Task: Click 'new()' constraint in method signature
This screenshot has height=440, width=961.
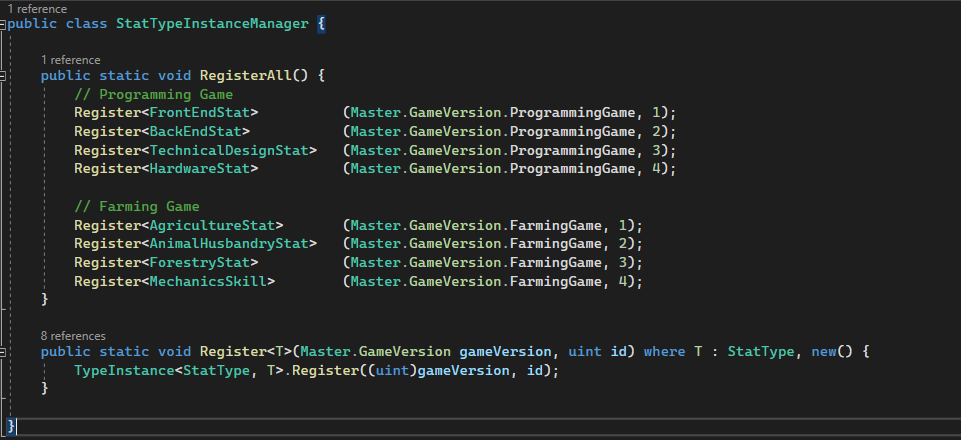Action: tap(832, 352)
